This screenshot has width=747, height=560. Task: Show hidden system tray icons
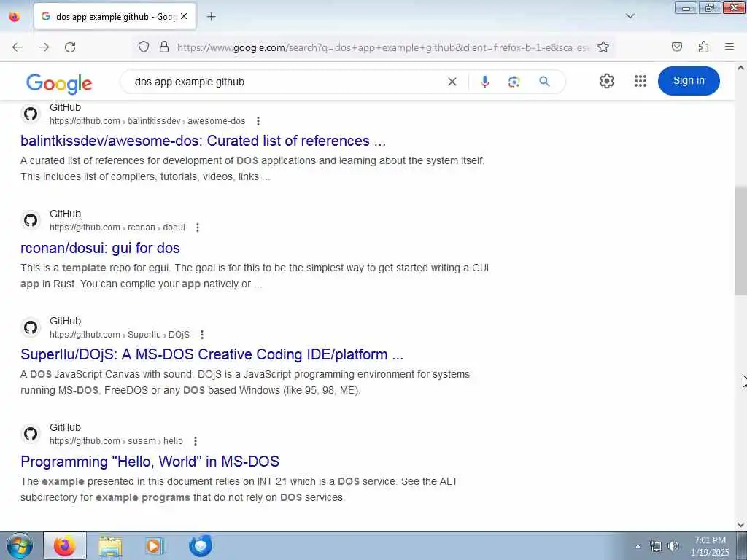(x=638, y=546)
